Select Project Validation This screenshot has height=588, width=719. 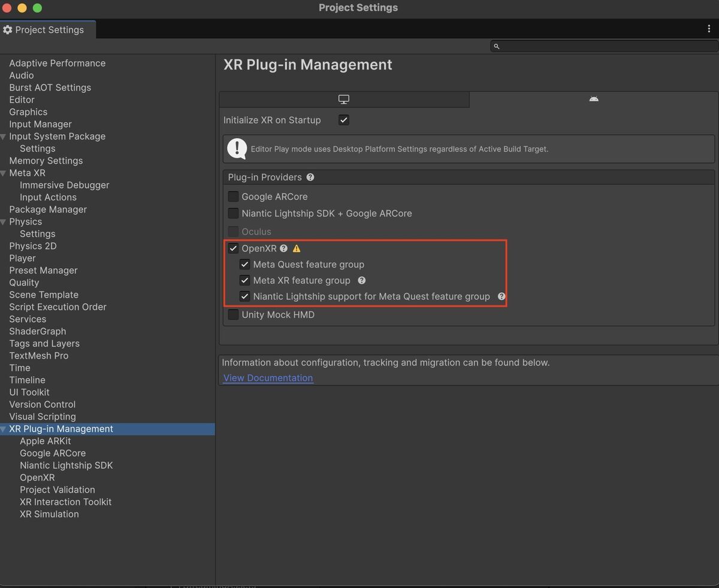(x=58, y=490)
